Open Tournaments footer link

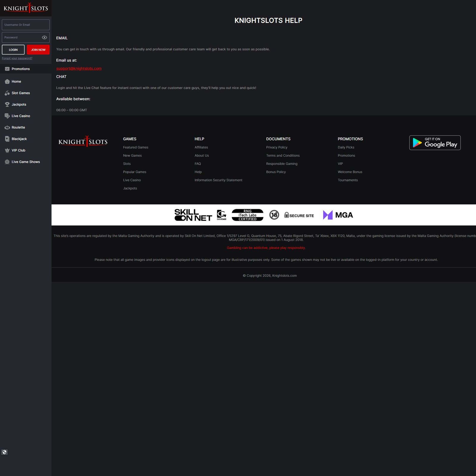click(x=348, y=180)
